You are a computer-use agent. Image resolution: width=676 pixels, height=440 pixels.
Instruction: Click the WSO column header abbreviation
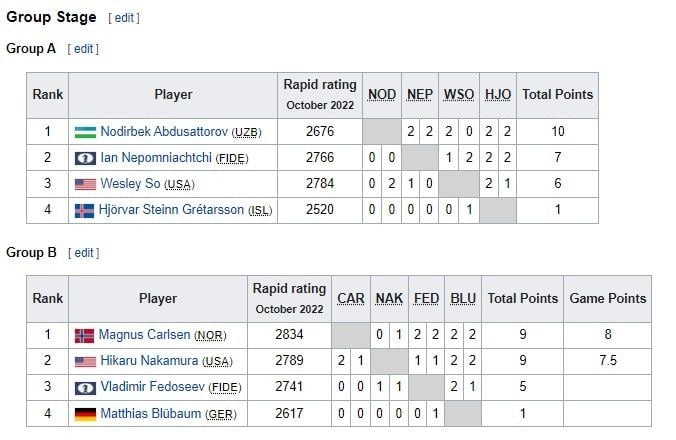pos(459,95)
